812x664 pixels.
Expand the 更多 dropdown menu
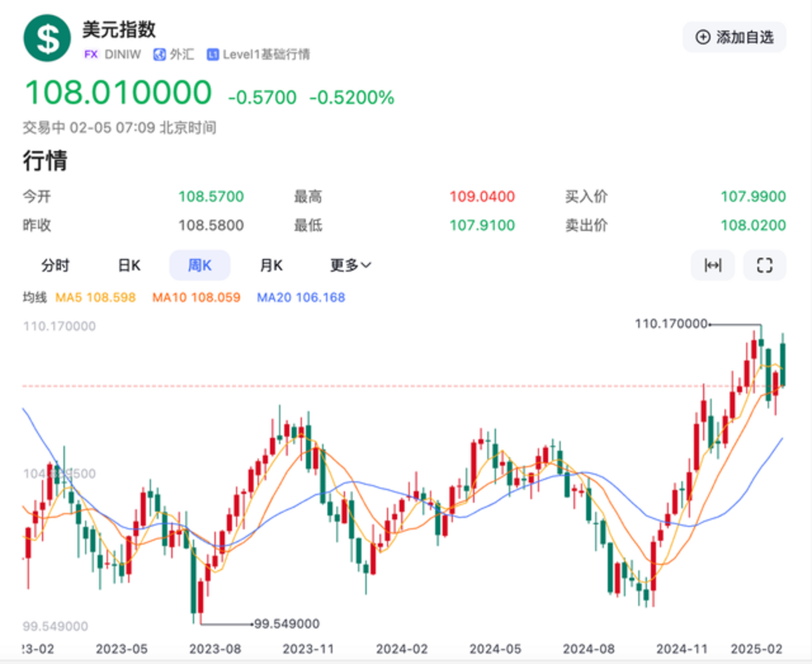350,265
